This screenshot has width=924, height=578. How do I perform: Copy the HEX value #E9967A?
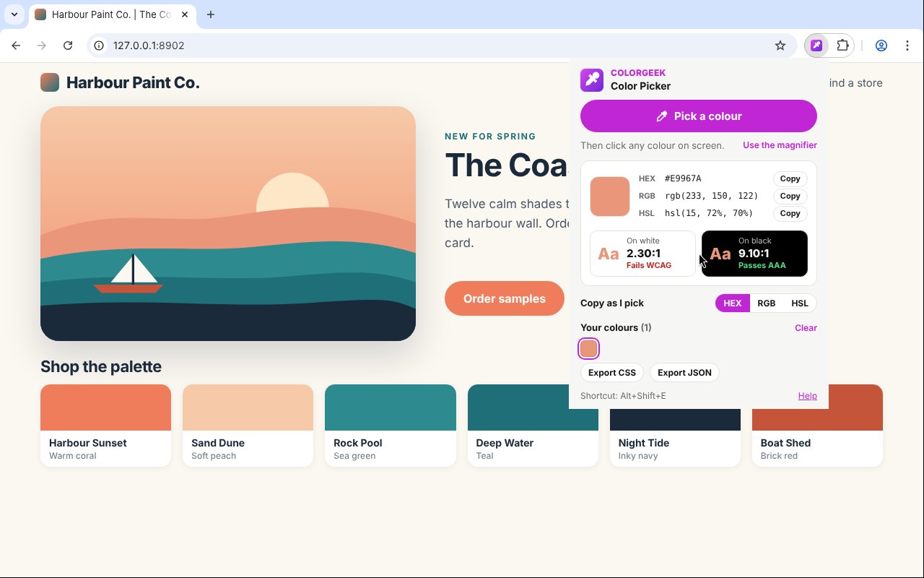(790, 178)
